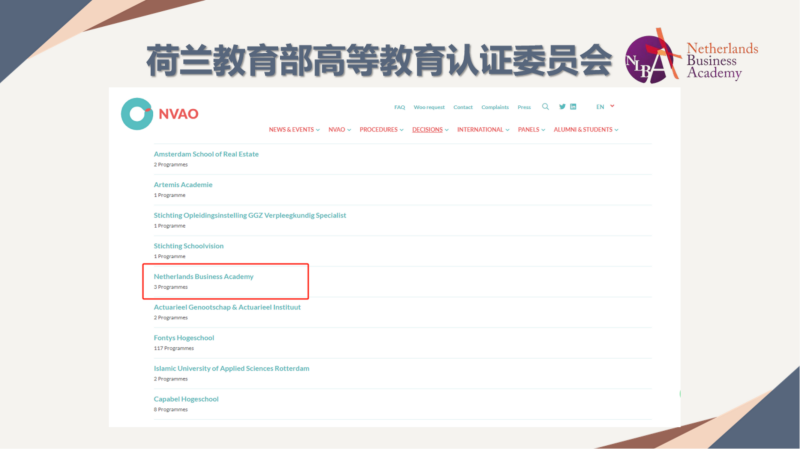Open Stichting Opleidingsinstelling GGZ Verpleegkundig Specialist
800x449 pixels.
coord(250,215)
